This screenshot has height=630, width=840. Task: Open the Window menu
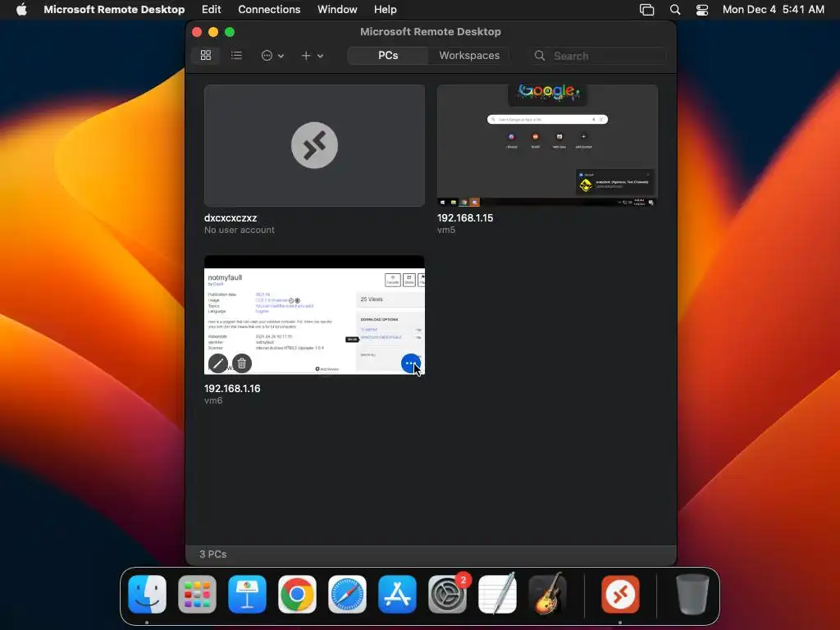[x=337, y=9]
